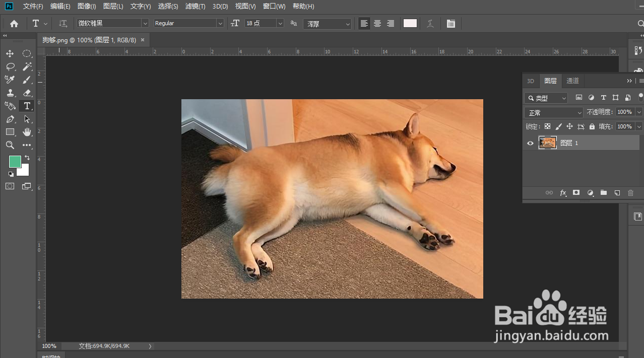Click the create new layer icon
The height and width of the screenshot is (358, 644).
617,193
